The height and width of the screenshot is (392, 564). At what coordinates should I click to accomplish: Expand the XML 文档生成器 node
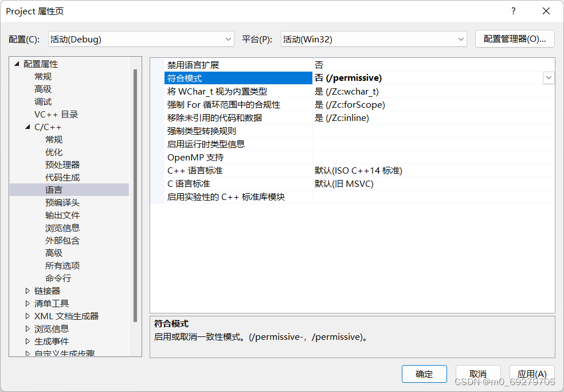pyautogui.click(x=28, y=316)
